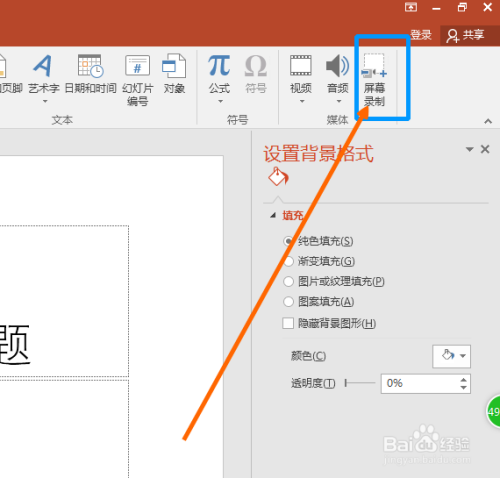Collapse the ribbon with the chevron
The width and height of the screenshot is (500, 478).
pyautogui.click(x=488, y=121)
